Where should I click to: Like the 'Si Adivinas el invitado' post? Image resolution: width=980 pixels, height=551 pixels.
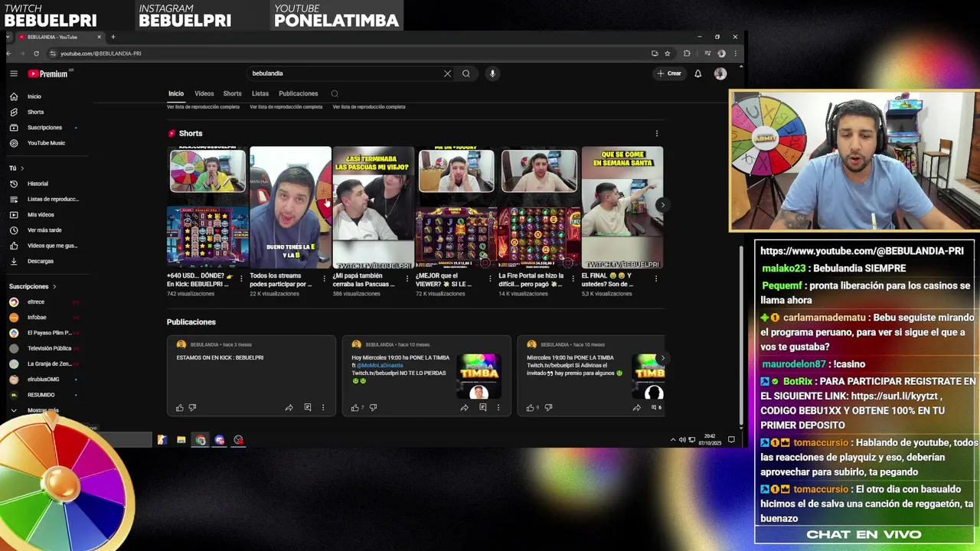pos(530,408)
